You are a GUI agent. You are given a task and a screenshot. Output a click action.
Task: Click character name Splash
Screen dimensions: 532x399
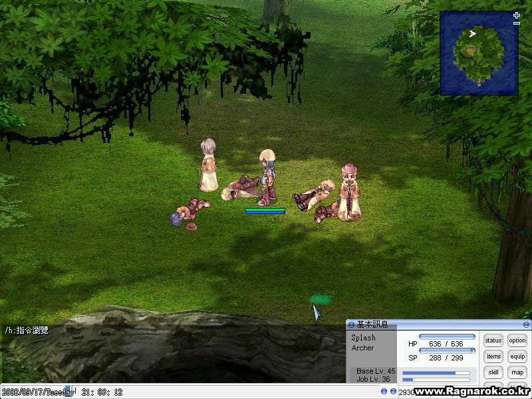click(363, 338)
